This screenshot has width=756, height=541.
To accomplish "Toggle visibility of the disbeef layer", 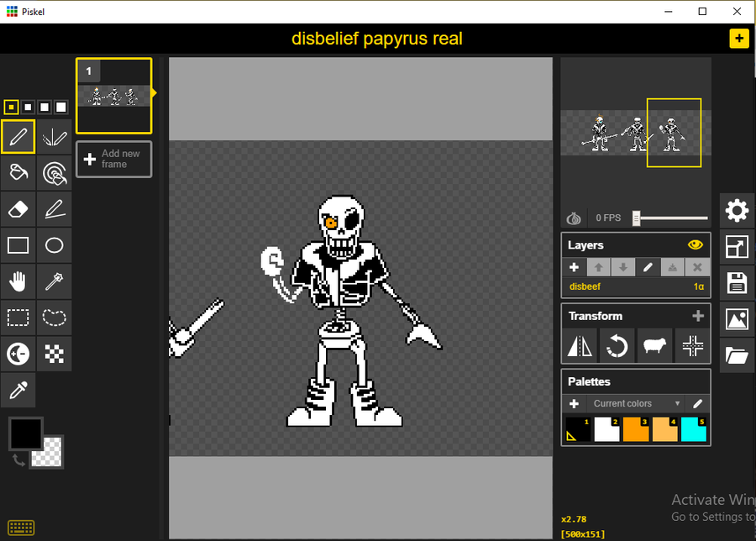I will pos(695,244).
